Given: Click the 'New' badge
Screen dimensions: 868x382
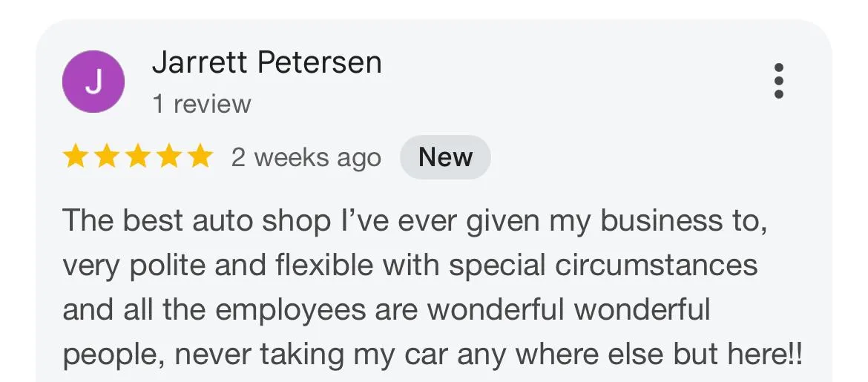Looking at the screenshot, I should tap(446, 157).
